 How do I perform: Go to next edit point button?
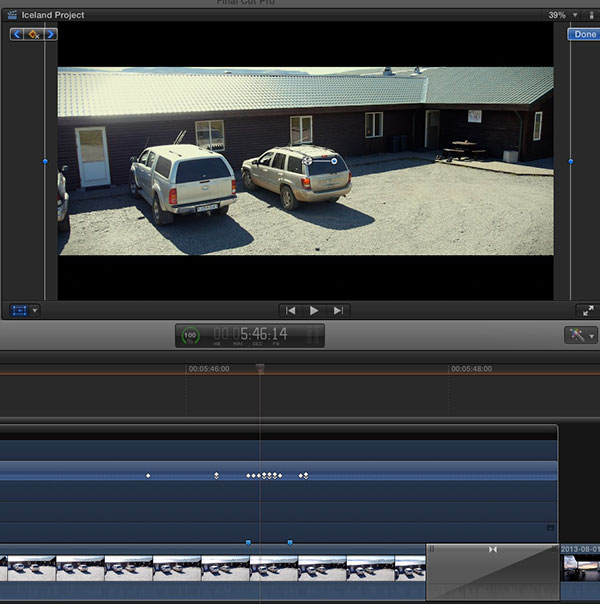click(x=338, y=310)
